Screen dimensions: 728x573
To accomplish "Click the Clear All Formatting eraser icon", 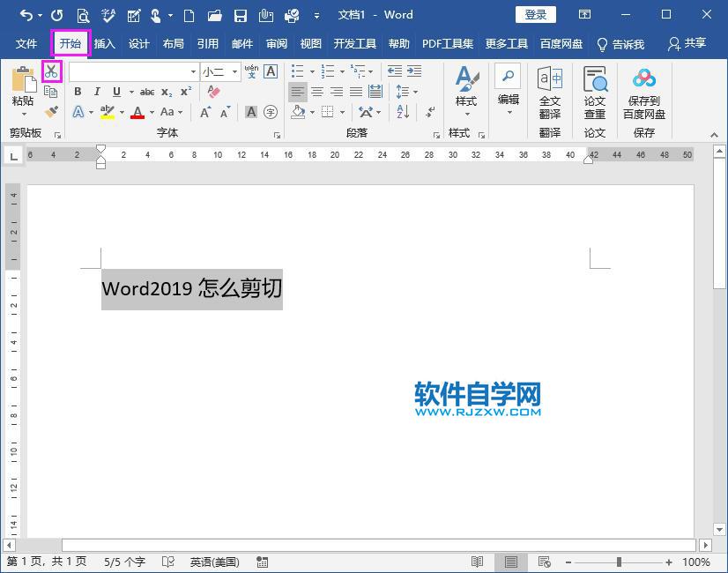I will [x=212, y=93].
